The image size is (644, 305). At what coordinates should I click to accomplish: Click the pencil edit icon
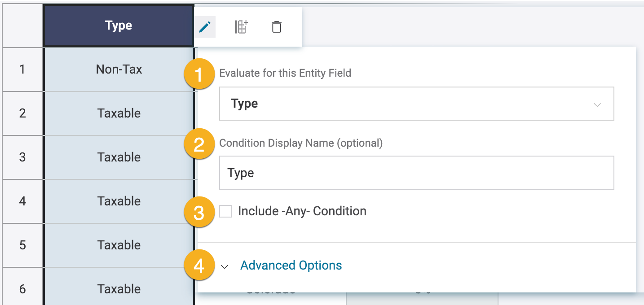coord(205,27)
